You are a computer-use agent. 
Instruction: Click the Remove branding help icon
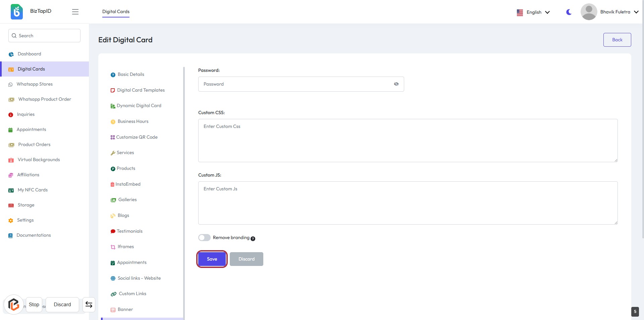253,239
